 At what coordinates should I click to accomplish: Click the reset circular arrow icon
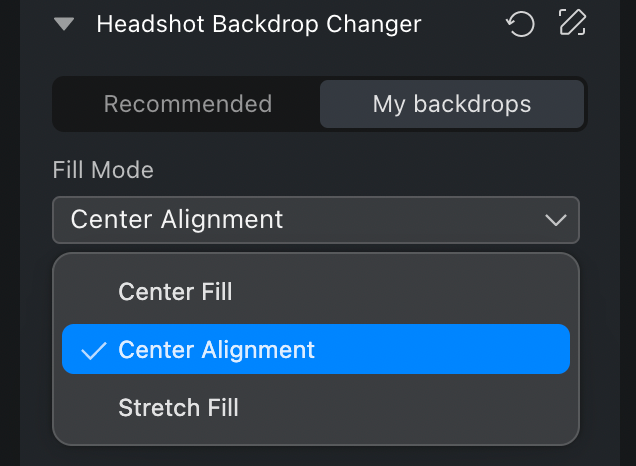click(x=521, y=23)
